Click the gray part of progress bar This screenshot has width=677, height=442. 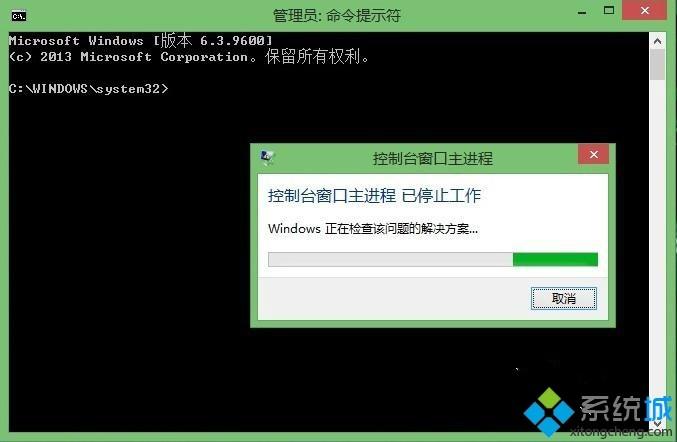tap(390, 259)
